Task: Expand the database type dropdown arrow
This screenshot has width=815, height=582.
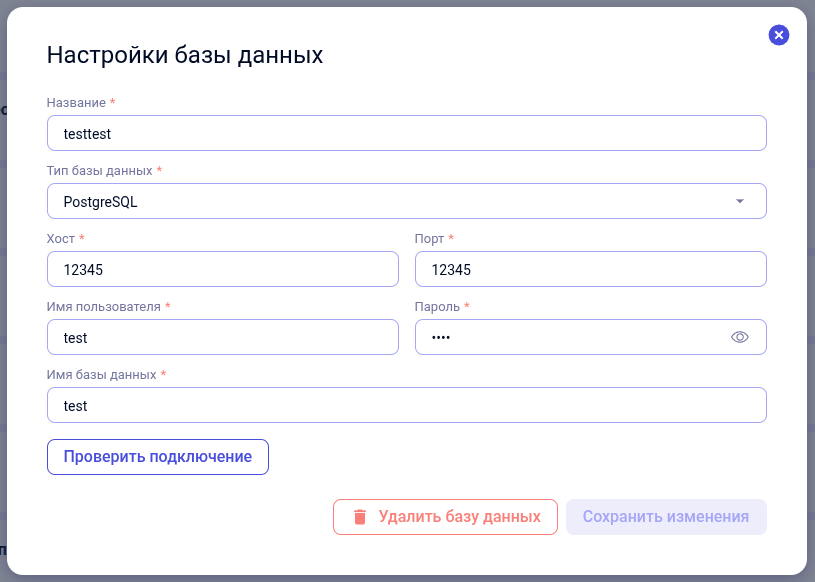Action: point(740,201)
